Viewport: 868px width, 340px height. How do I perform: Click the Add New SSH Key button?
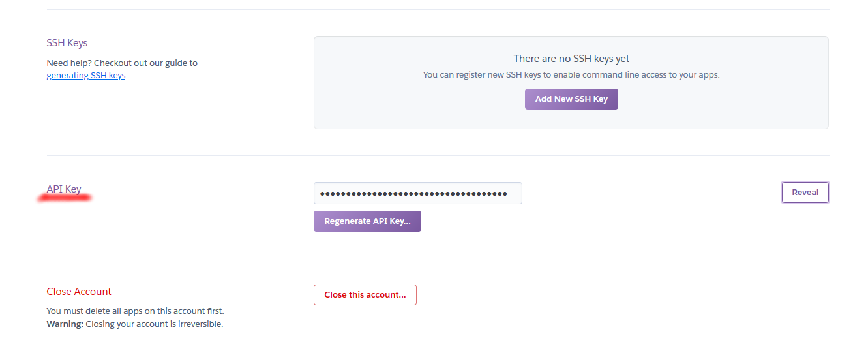[571, 99]
